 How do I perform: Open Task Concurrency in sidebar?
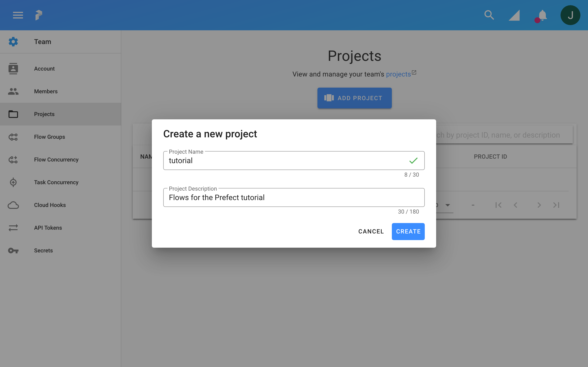coord(56,182)
